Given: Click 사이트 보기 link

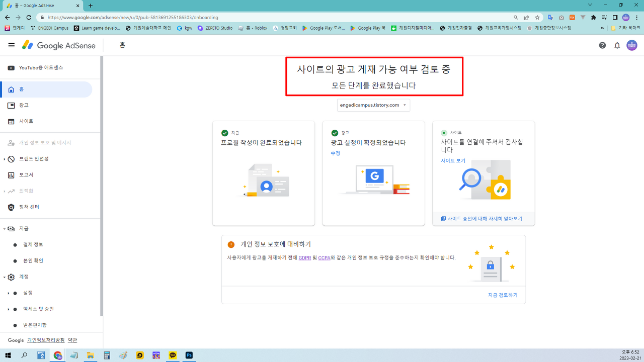Looking at the screenshot, I should (x=453, y=161).
